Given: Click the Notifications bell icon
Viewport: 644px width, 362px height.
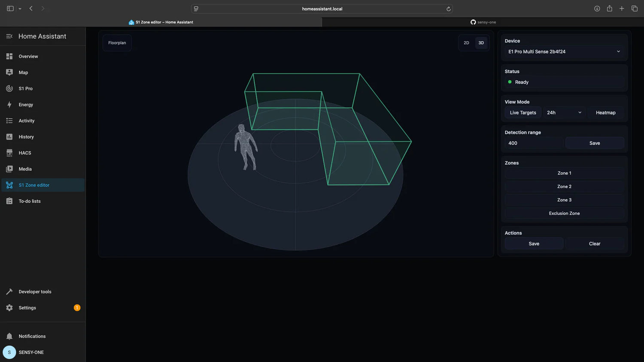Looking at the screenshot, I should [9, 336].
